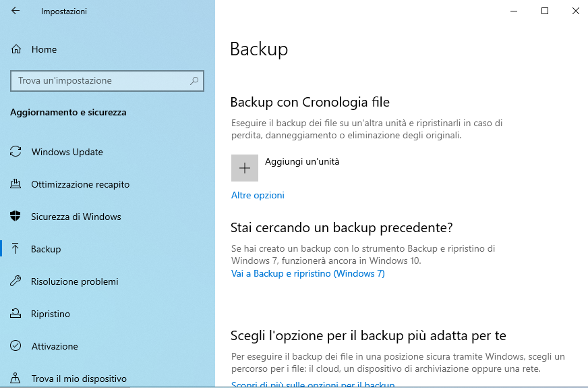Maximize the Impostazioni window
This screenshot has height=388, width=588.
pos(545,11)
